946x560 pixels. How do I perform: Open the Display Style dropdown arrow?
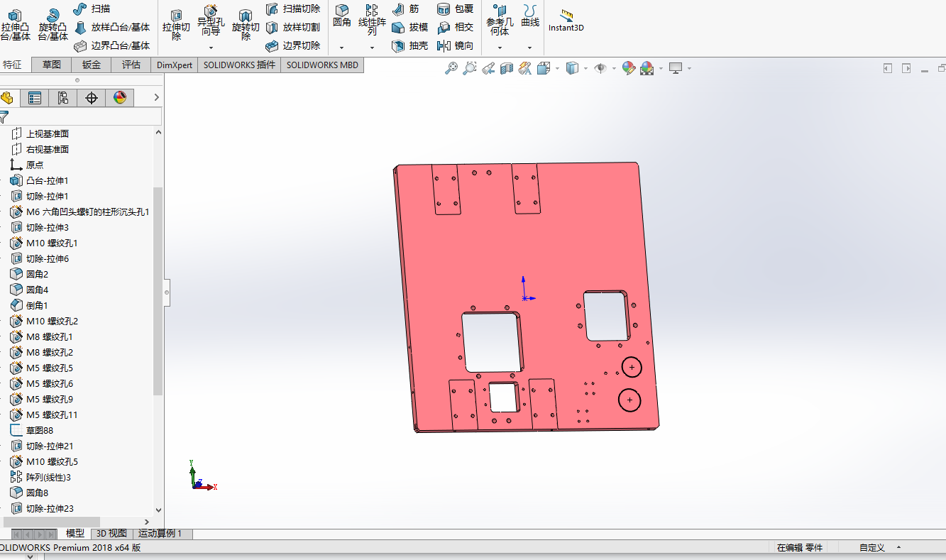[x=585, y=69]
